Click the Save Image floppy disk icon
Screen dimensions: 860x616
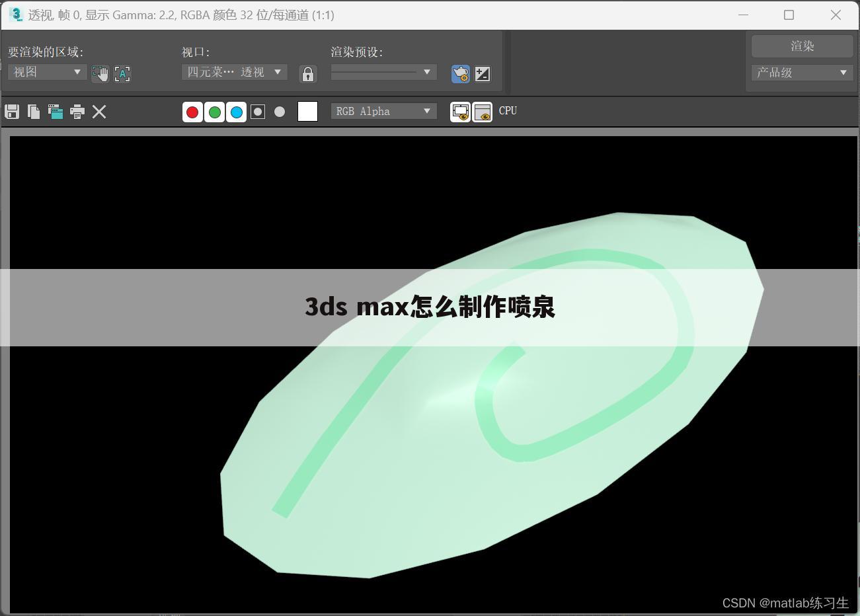(x=12, y=112)
